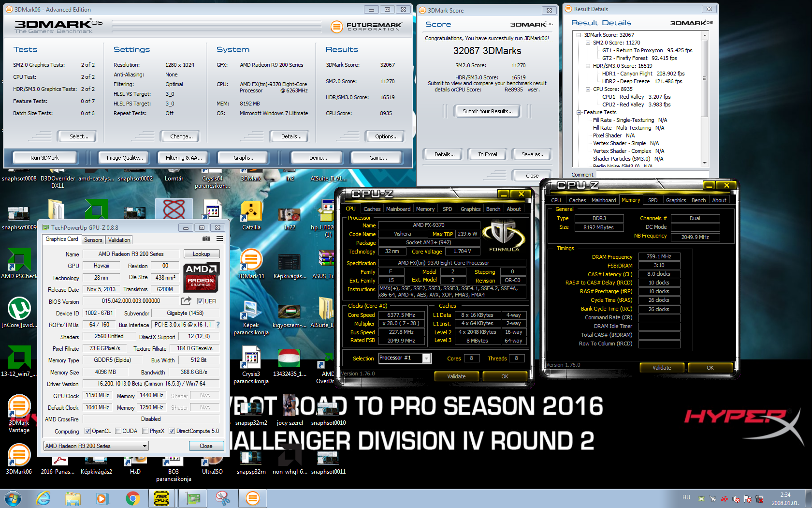Toggle the PhysX checkbox
812x508 pixels.
(x=145, y=431)
